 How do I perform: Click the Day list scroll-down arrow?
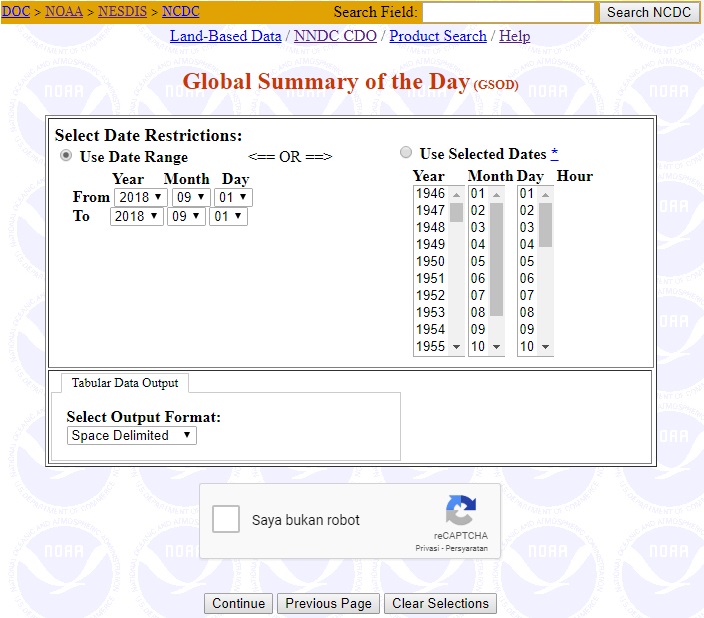[546, 347]
